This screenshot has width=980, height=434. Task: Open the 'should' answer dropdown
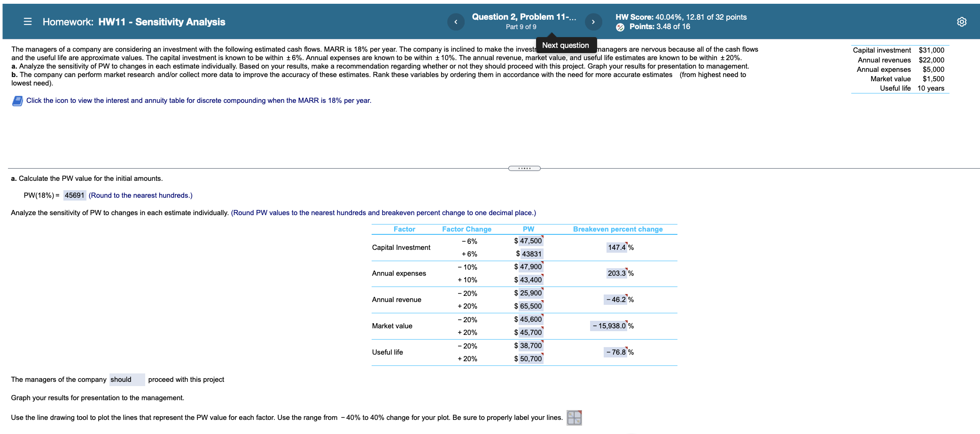[126, 379]
